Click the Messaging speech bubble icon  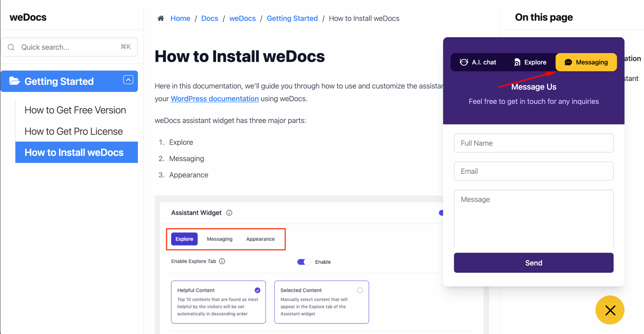click(568, 62)
